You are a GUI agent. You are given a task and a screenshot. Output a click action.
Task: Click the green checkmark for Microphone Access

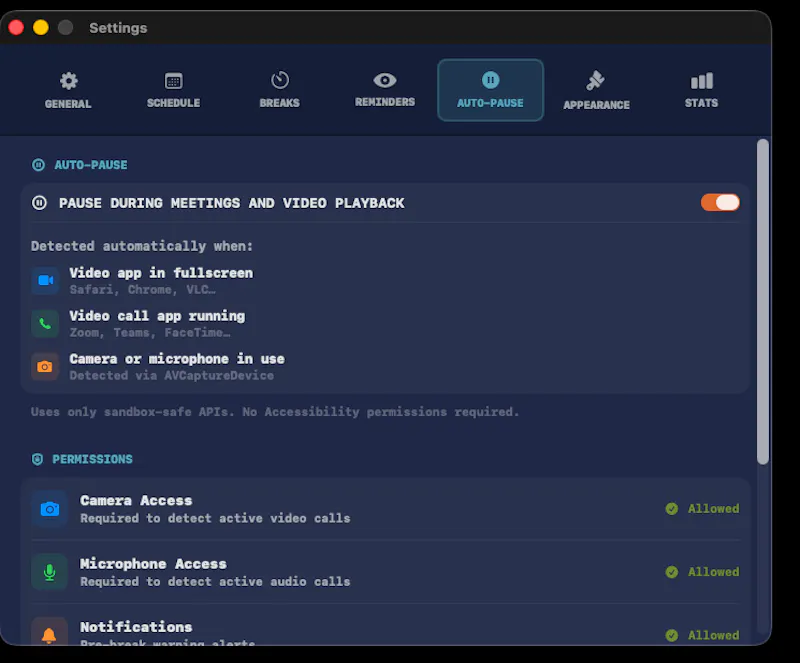click(x=672, y=572)
